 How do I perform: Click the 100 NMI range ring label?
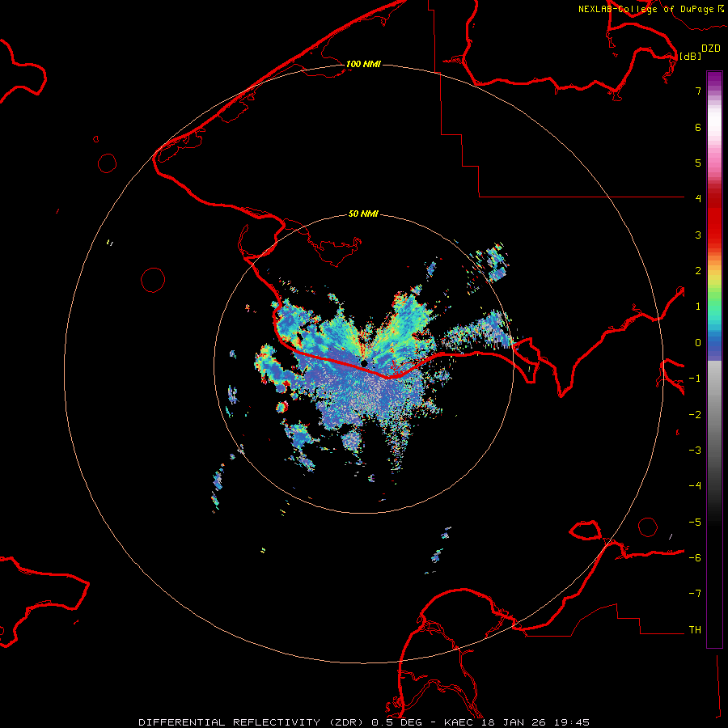363,64
